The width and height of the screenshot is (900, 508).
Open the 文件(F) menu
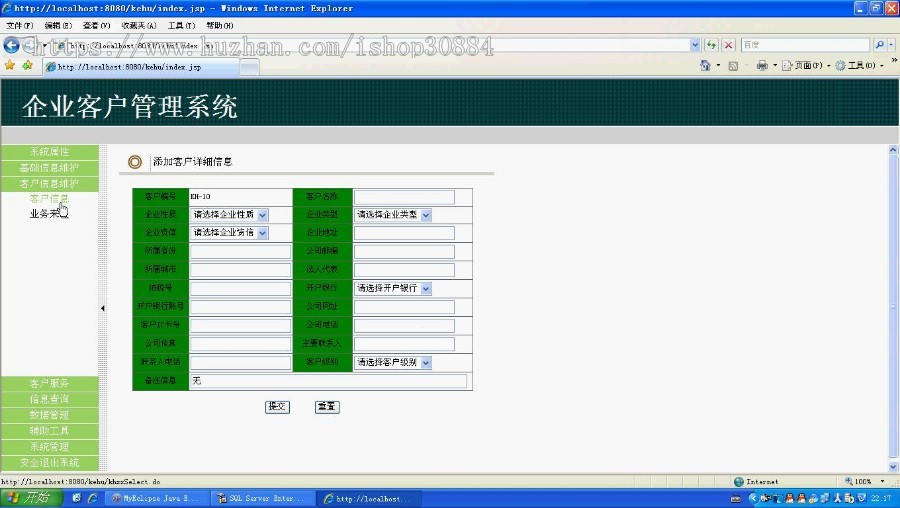(x=20, y=25)
